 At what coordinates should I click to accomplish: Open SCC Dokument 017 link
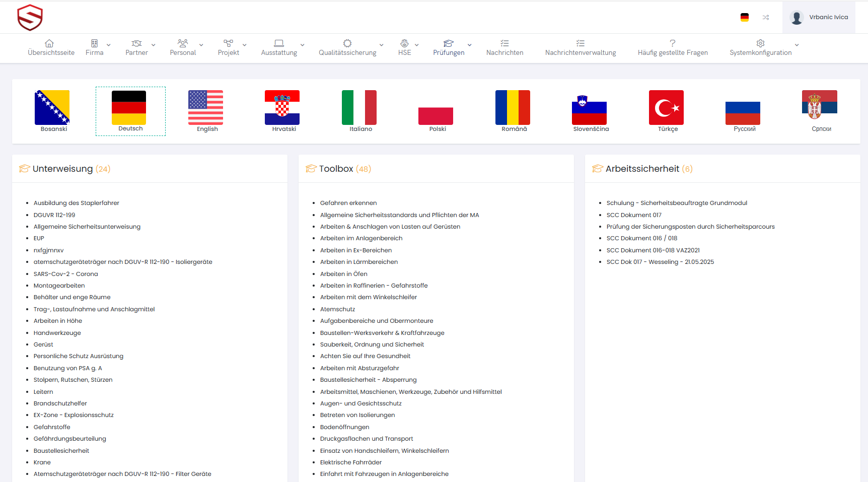pos(634,215)
